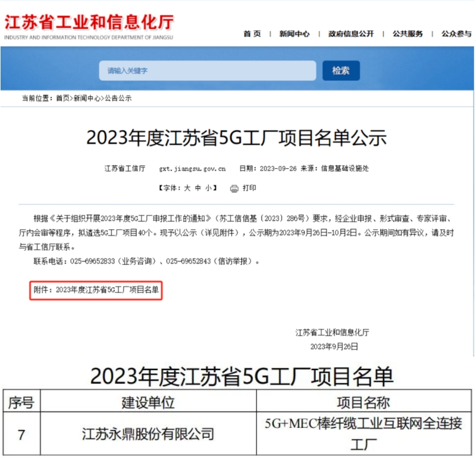Click 首页 in the breadcrumb path

(62, 98)
